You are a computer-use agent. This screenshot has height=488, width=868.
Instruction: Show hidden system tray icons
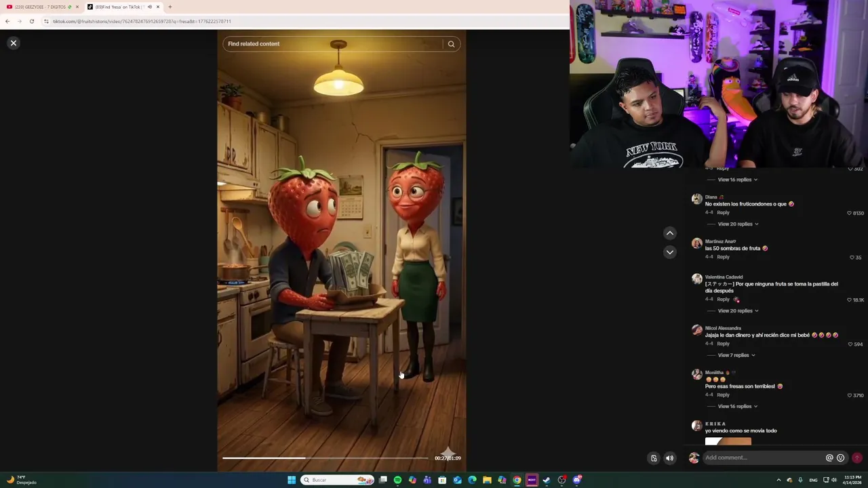(x=778, y=480)
